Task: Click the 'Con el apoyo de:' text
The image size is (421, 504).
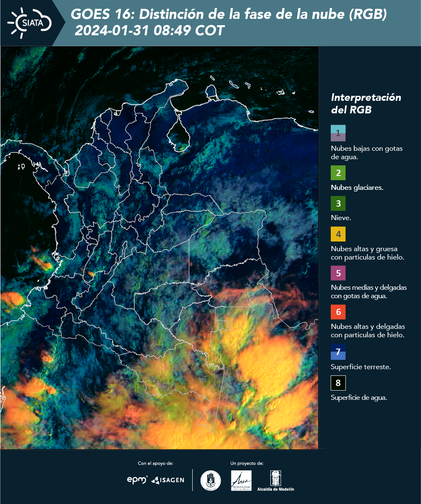Action: (155, 463)
